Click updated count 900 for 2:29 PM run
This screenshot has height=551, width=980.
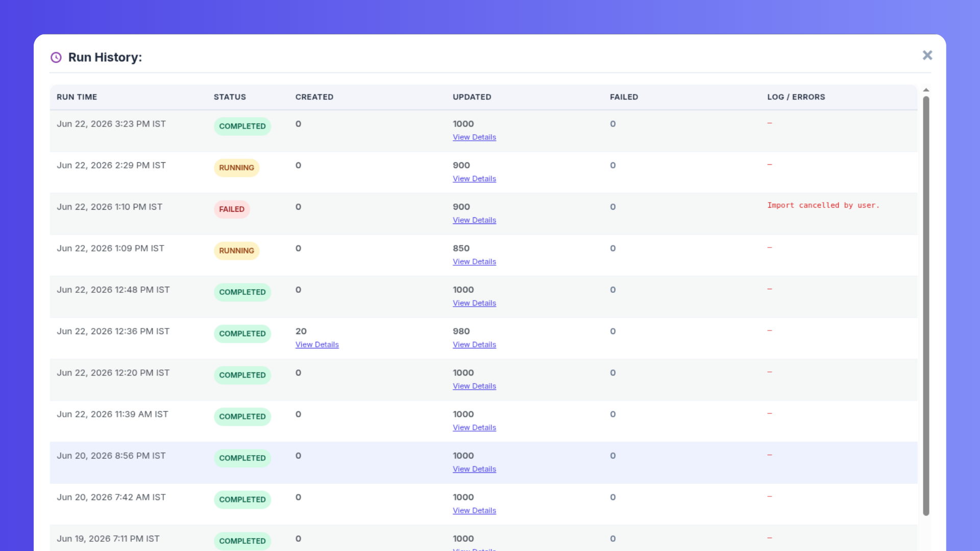click(x=461, y=165)
